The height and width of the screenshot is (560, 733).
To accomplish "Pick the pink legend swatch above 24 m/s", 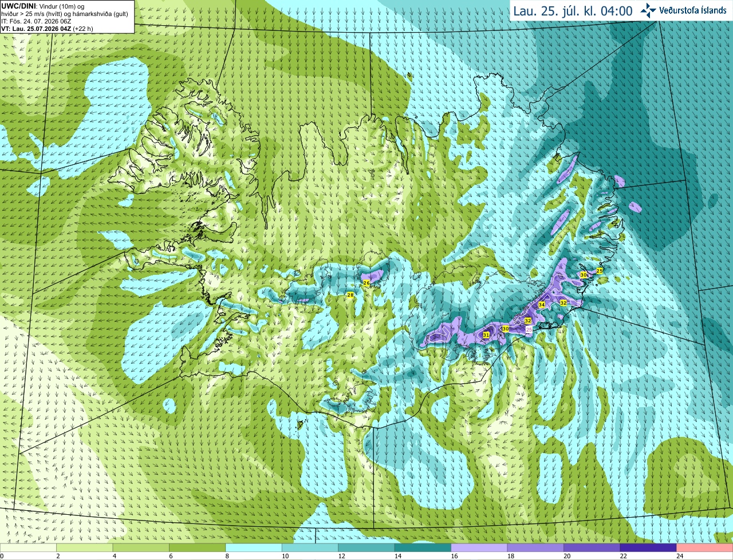I will (x=705, y=548).
